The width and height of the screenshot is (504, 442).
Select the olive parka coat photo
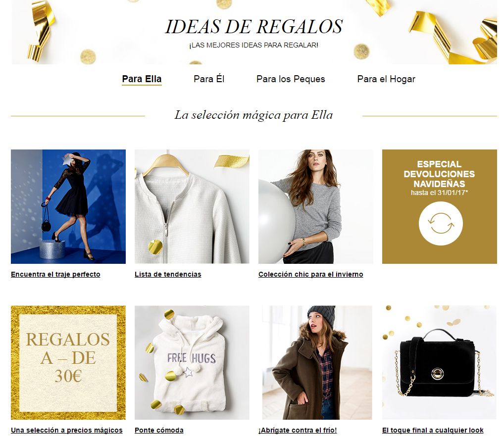coord(317,363)
